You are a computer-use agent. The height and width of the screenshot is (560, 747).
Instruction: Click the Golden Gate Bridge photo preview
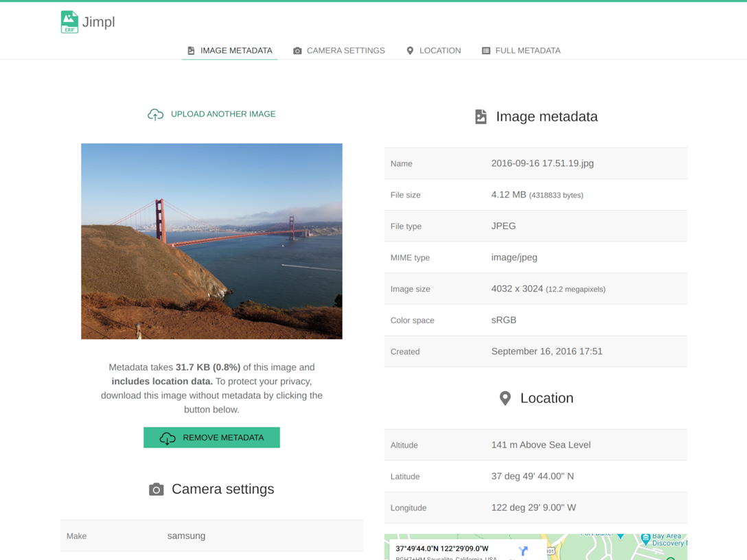pos(211,241)
